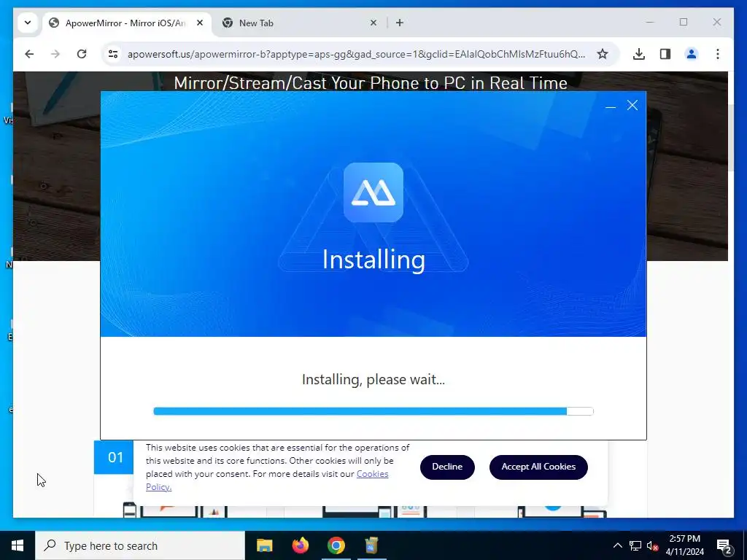Click the 01 step number box

pos(115,457)
